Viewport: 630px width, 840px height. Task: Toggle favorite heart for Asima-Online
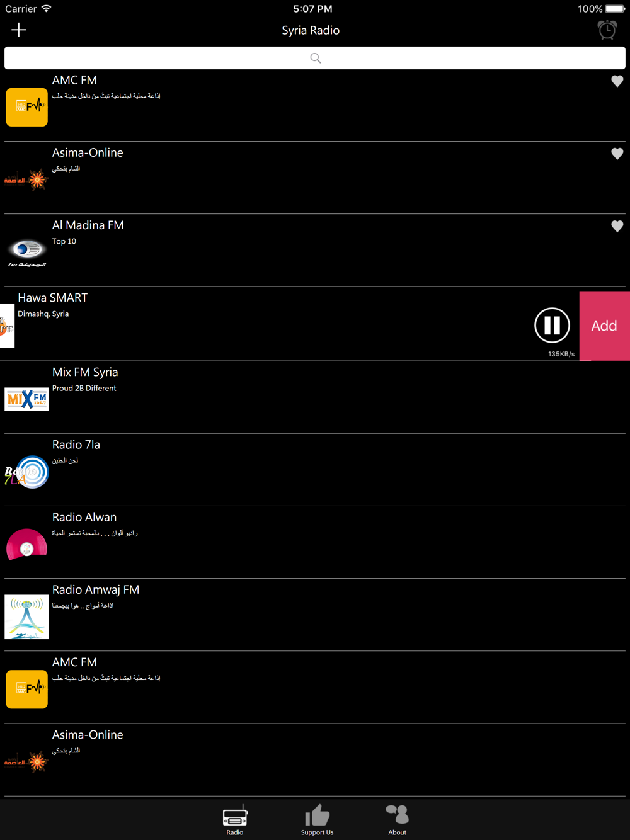coord(617,154)
